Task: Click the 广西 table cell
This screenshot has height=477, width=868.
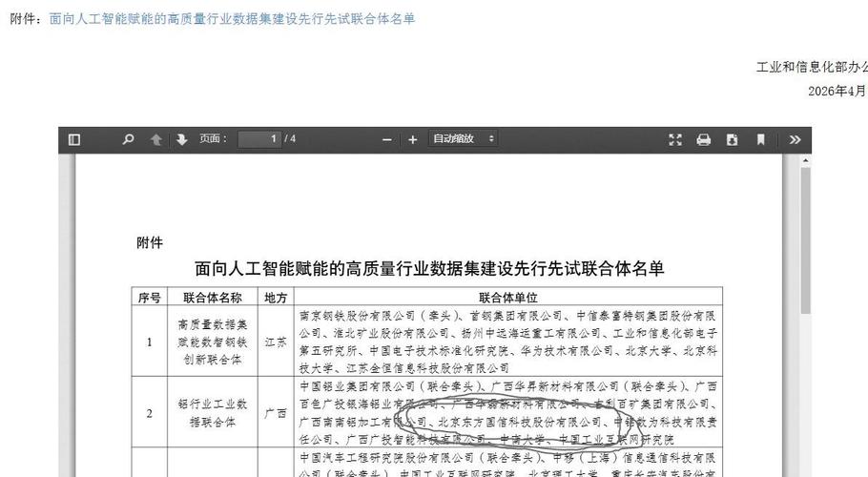Action: tap(276, 413)
